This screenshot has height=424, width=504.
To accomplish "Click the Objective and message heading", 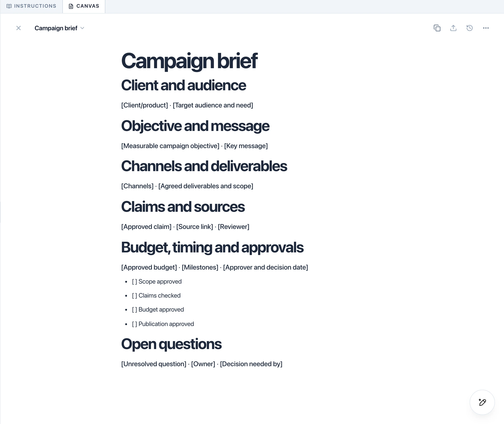I will (195, 126).
